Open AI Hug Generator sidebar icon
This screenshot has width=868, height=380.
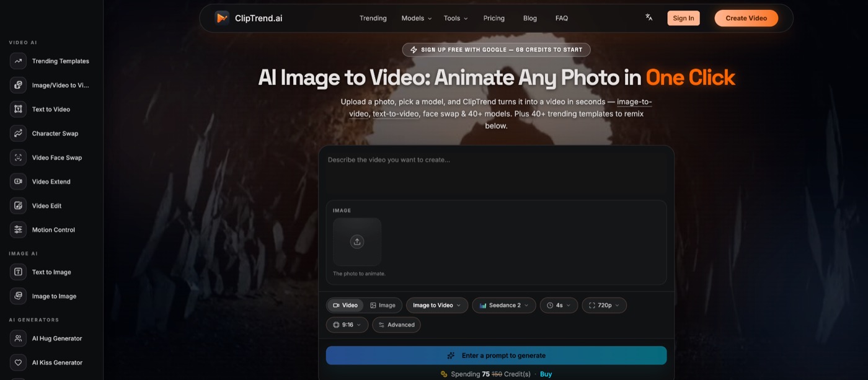(18, 338)
